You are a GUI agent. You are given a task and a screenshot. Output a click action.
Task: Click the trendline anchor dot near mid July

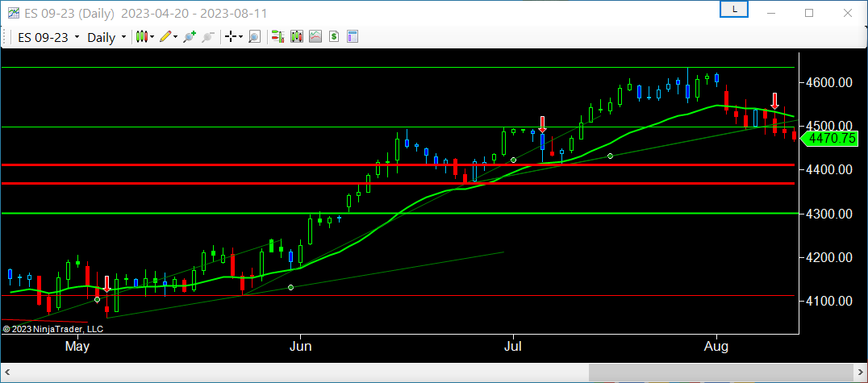(610, 156)
